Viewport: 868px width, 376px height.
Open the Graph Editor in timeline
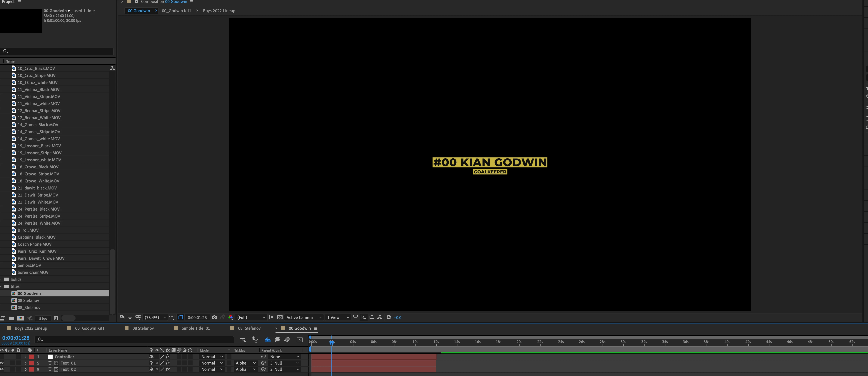pos(300,340)
